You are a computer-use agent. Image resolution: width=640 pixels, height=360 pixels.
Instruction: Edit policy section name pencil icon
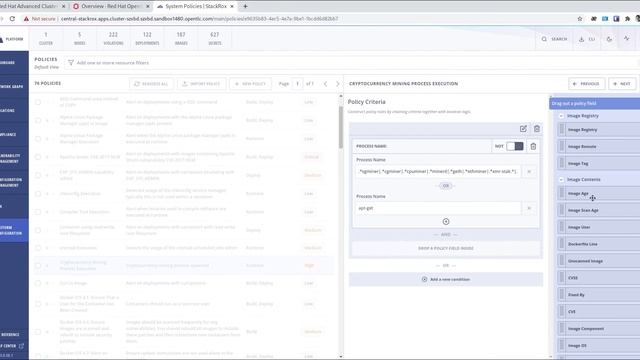[x=523, y=129]
